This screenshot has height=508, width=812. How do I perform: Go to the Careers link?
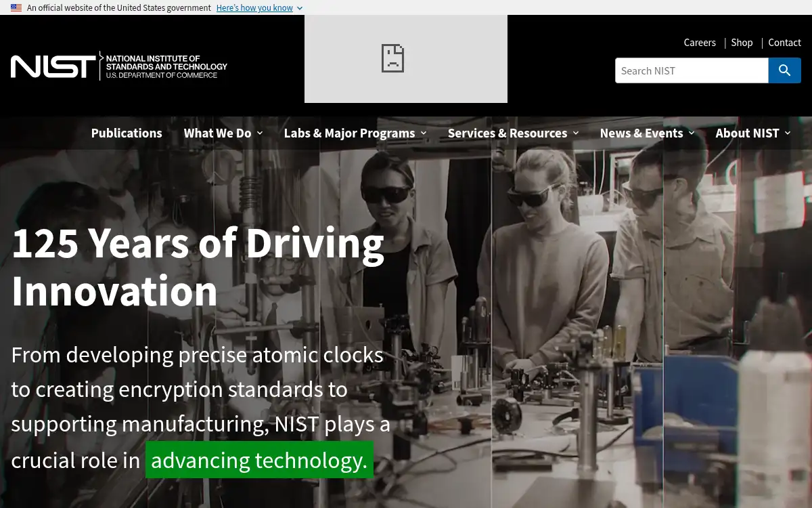click(700, 43)
